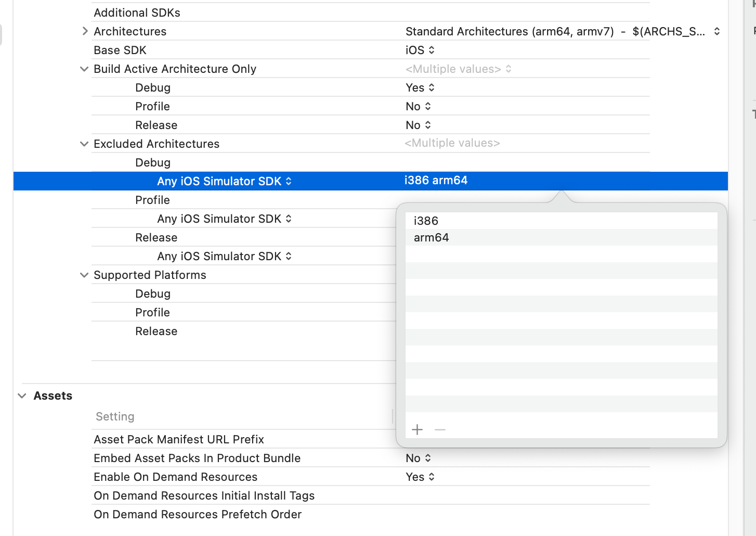Collapse the Build Active Architecture Only section
Image resolution: width=756 pixels, height=536 pixels.
[x=84, y=69]
